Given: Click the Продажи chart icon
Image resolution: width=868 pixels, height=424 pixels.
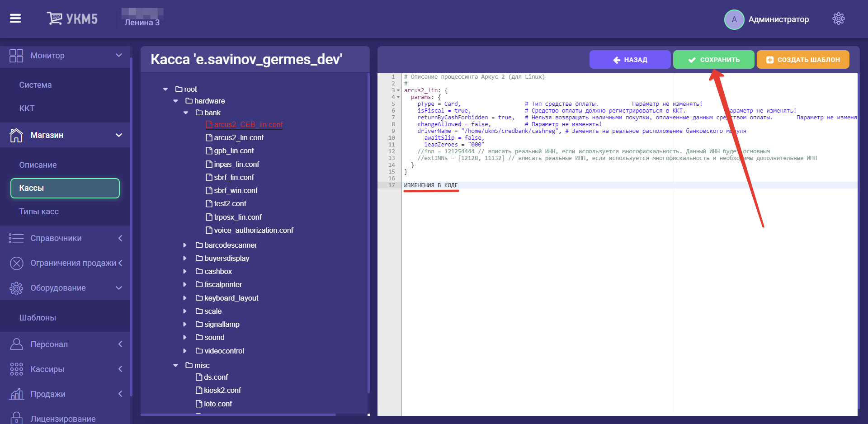Looking at the screenshot, I should tap(16, 394).
